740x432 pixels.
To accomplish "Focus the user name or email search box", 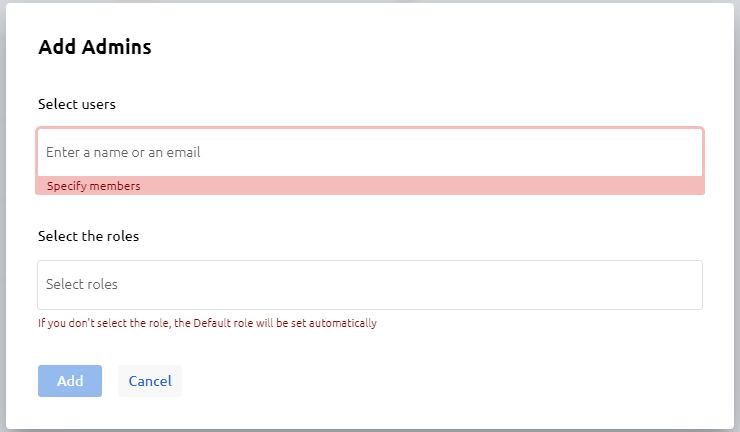I will pyautogui.click(x=369, y=153).
